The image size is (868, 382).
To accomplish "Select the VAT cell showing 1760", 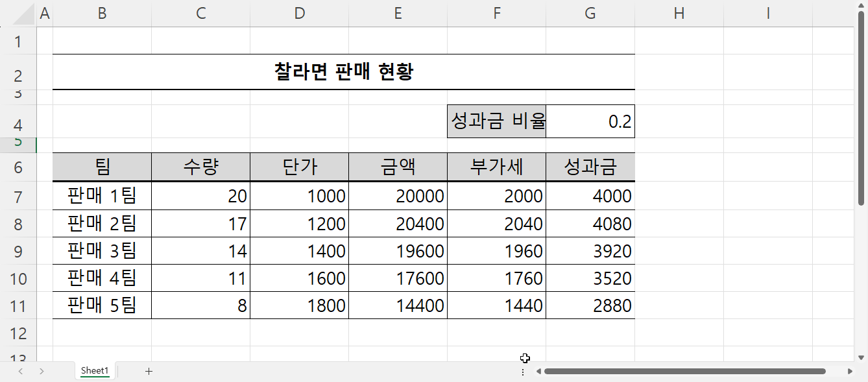I will 497,278.
